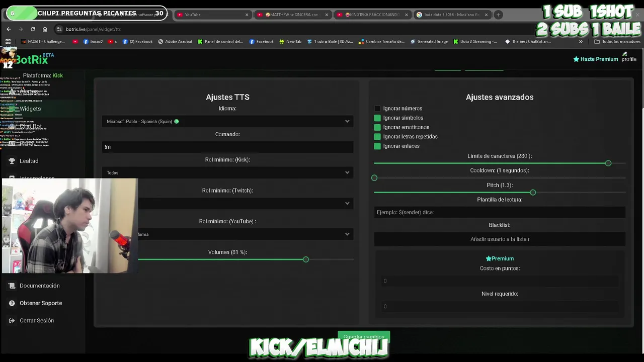Close the loda dota 2 2026 tab
The width and height of the screenshot is (644, 362).
click(x=487, y=15)
